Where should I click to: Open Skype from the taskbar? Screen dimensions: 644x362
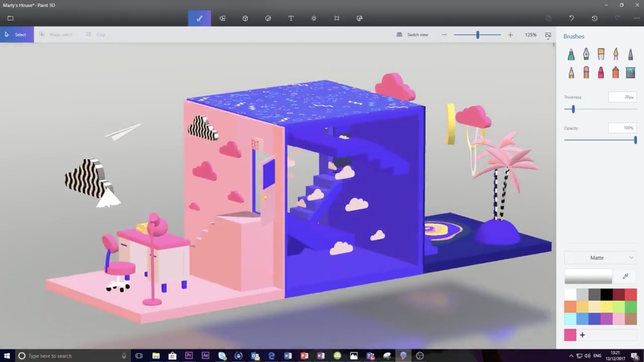pyautogui.click(x=221, y=356)
